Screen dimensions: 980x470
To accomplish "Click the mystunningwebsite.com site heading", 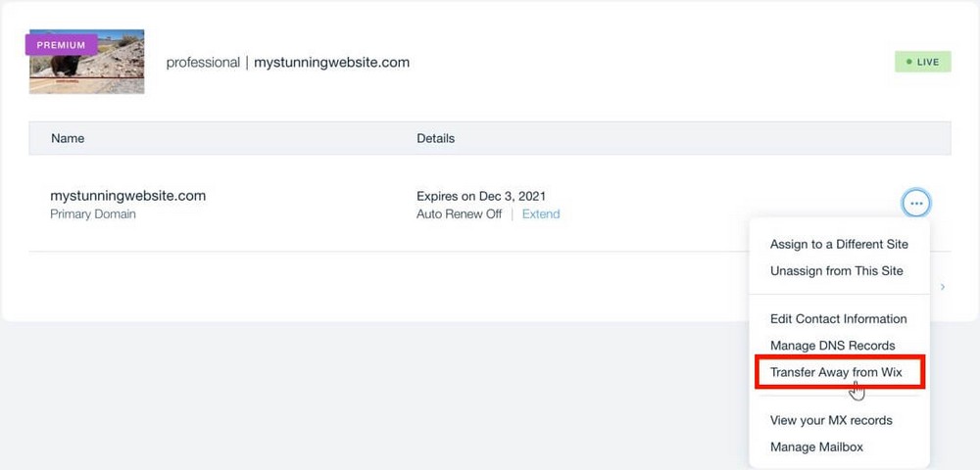I will pos(331,63).
